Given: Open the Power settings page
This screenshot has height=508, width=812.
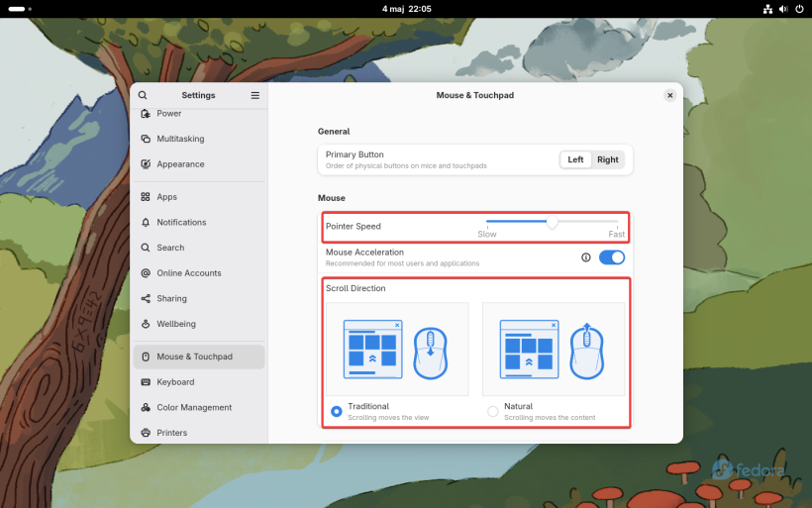Looking at the screenshot, I should pyautogui.click(x=199, y=114).
